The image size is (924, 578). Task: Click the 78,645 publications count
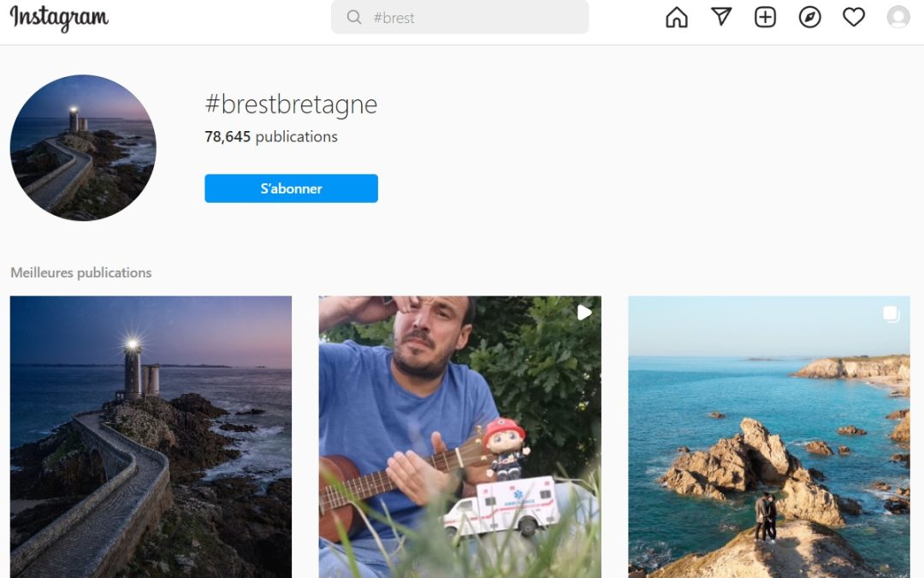coord(270,136)
